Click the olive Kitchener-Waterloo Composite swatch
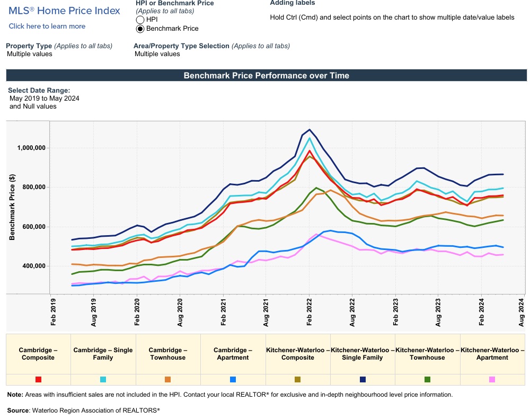 [297, 380]
